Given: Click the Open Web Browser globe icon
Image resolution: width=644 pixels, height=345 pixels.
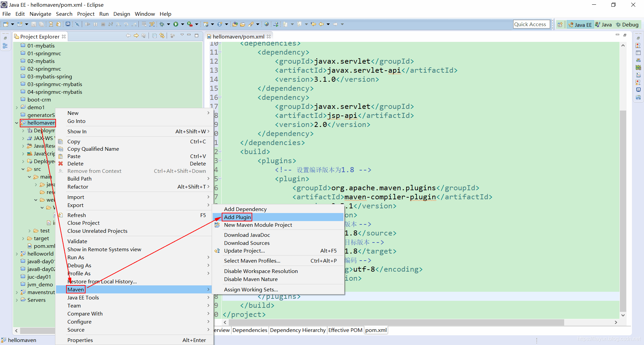Looking at the screenshot, I should [x=266, y=24].
